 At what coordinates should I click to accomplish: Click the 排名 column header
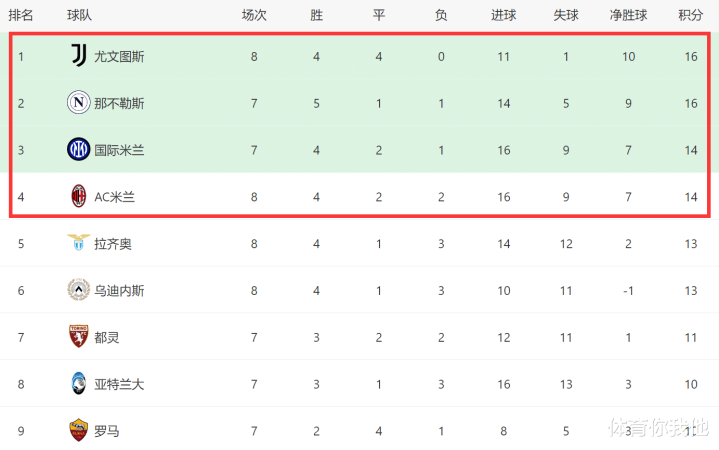click(x=21, y=15)
